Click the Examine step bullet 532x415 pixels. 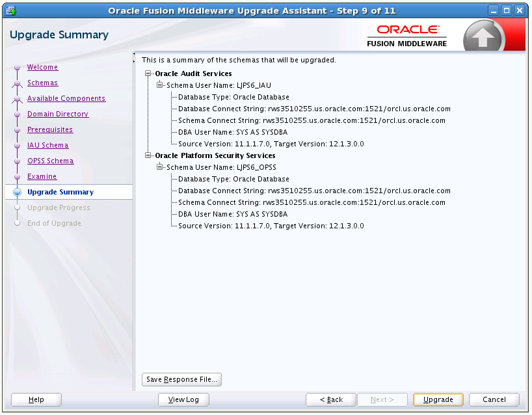click(x=17, y=177)
